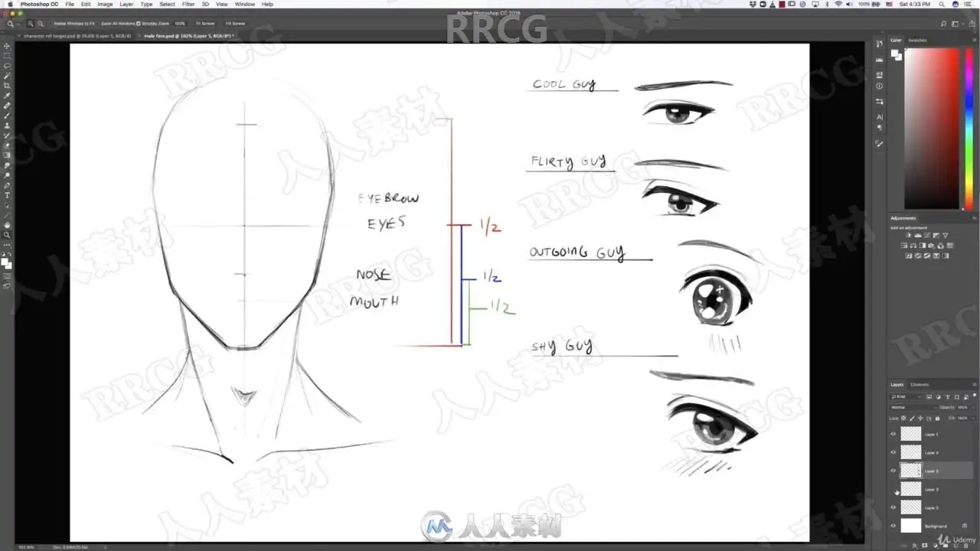The image size is (980, 551).
Task: Open the Properties panel info icon
Action: coord(879,86)
